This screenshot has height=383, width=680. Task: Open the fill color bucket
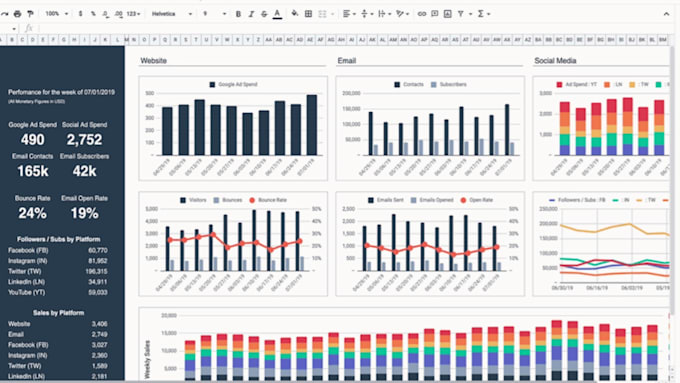pyautogui.click(x=295, y=14)
